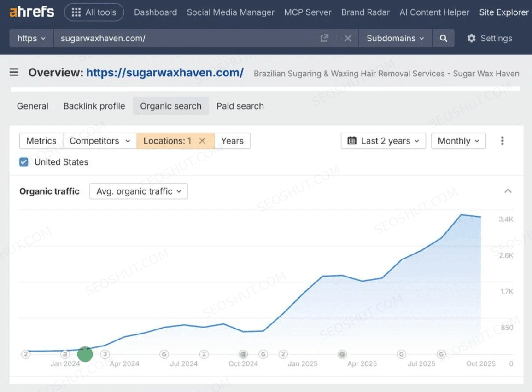Screen dimensions: 532x392
Task: Open the Last 2 years date range
Action: (x=383, y=141)
